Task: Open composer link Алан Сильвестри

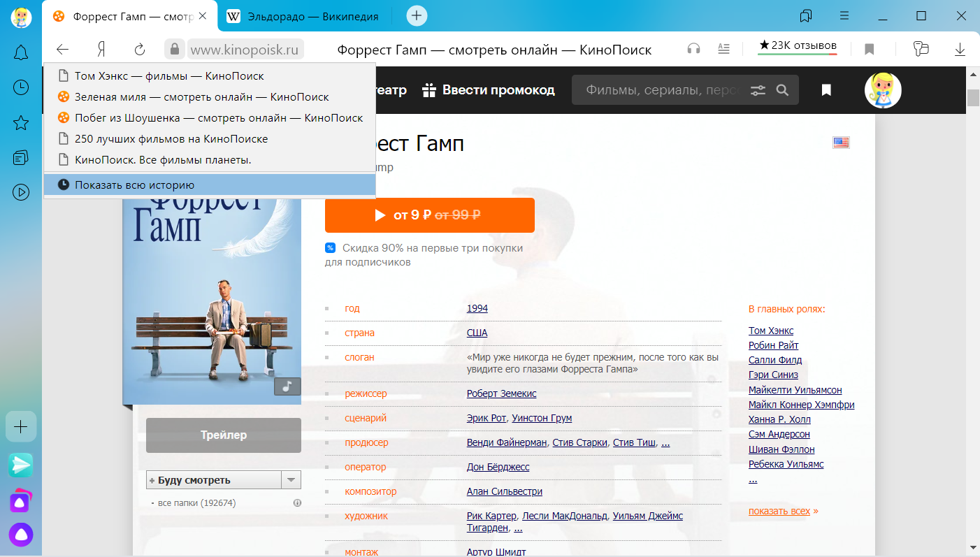Action: point(505,491)
